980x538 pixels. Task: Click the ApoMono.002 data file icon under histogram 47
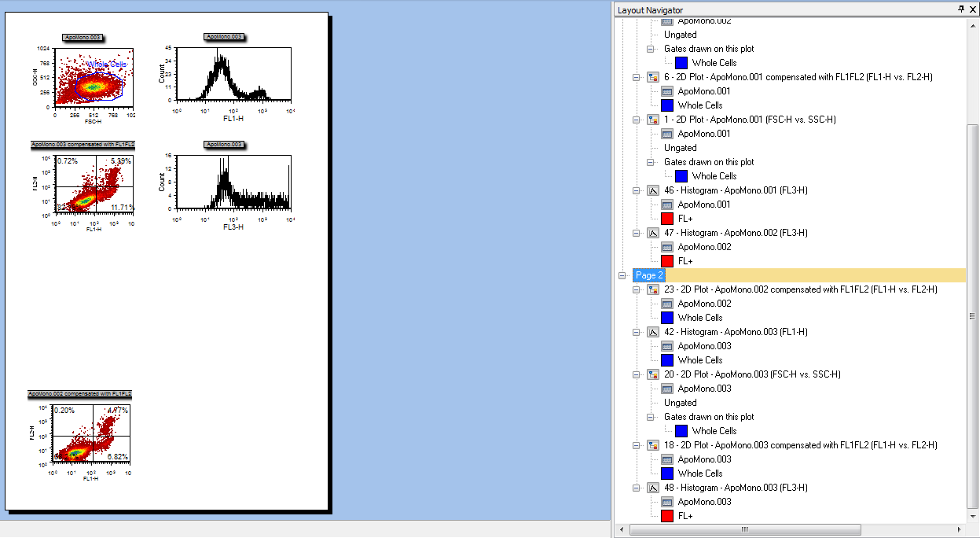click(x=667, y=247)
